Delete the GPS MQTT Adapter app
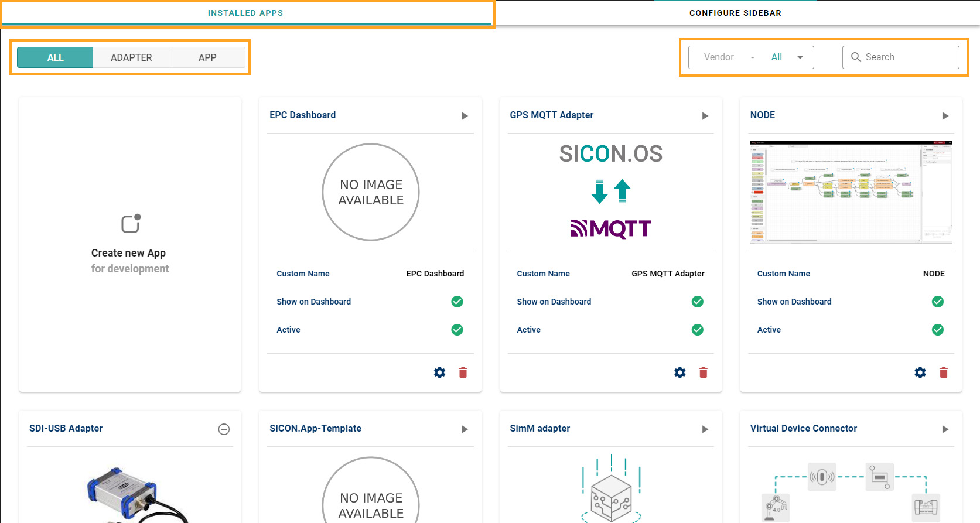The width and height of the screenshot is (980, 523). (703, 372)
